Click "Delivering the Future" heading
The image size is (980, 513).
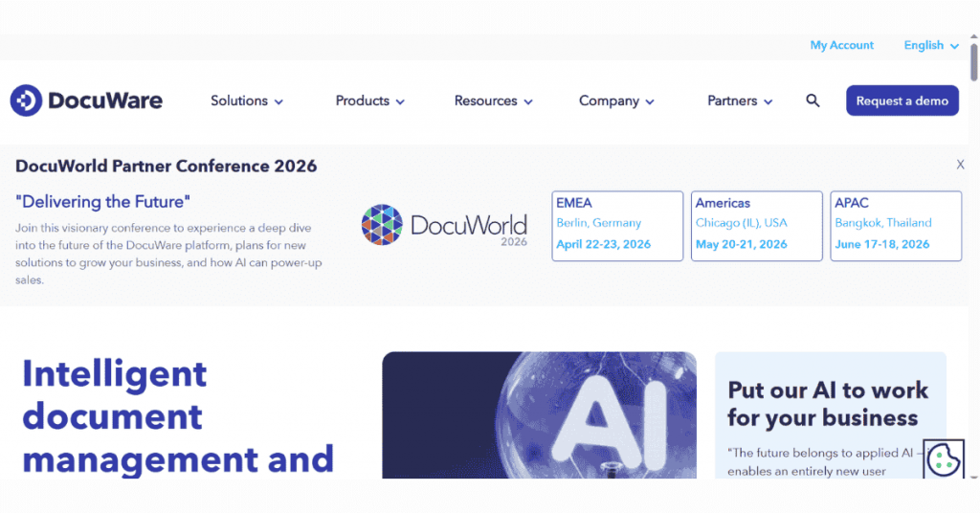102,202
